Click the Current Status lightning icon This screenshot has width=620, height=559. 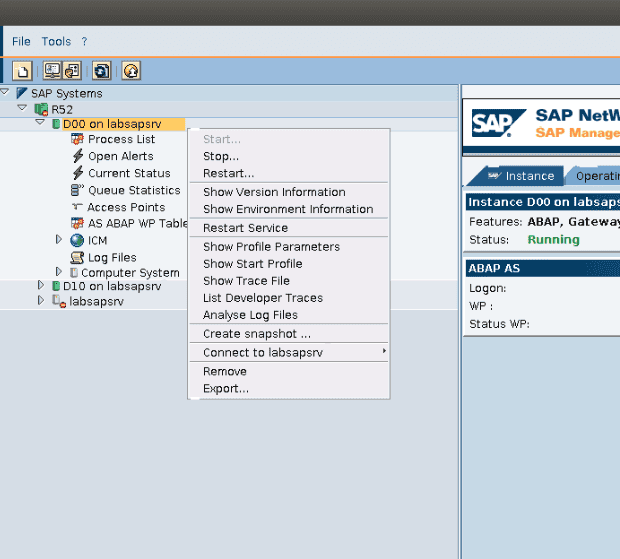78,173
